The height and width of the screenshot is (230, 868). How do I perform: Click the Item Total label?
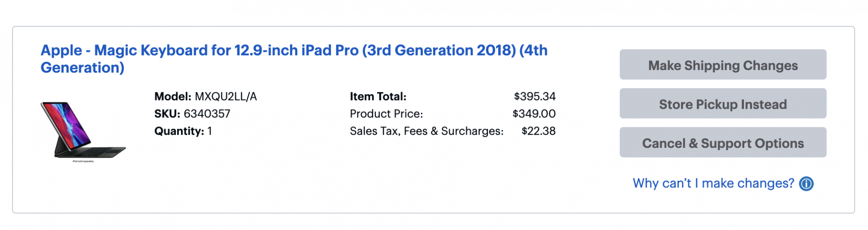378,97
